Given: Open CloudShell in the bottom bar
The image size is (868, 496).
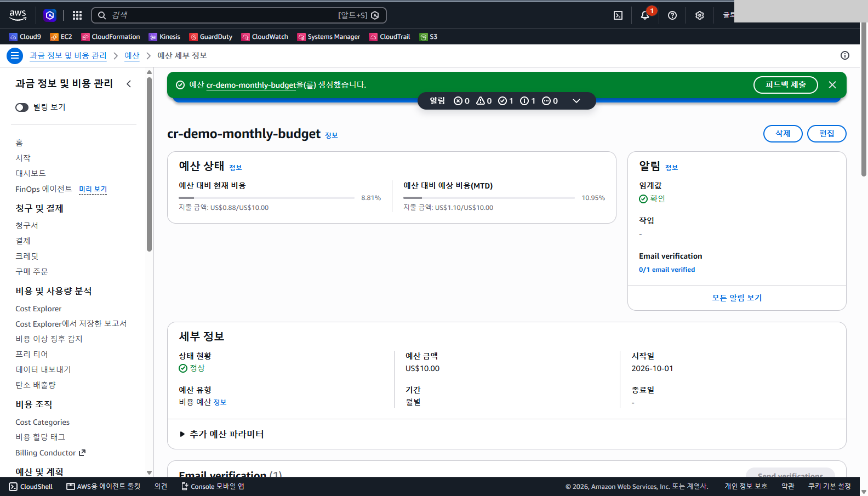Looking at the screenshot, I should point(31,487).
